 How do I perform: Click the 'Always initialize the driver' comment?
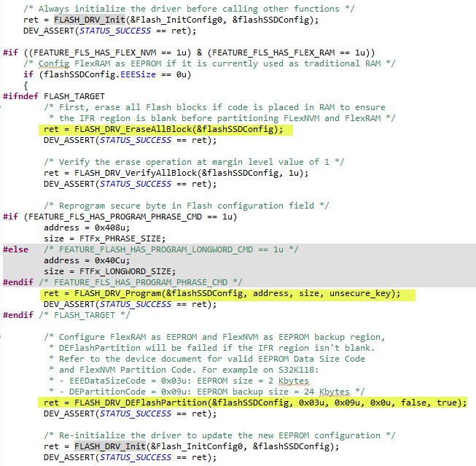[189, 9]
